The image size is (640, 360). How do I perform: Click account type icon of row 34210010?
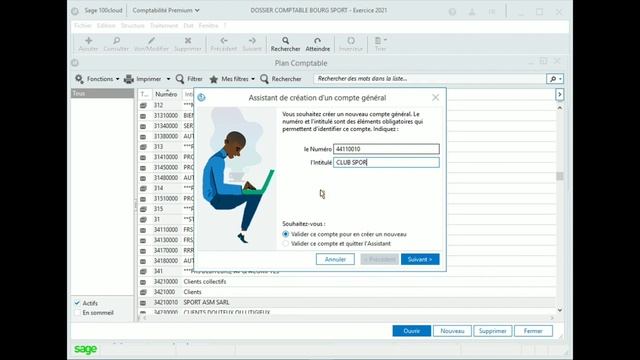(x=143, y=302)
